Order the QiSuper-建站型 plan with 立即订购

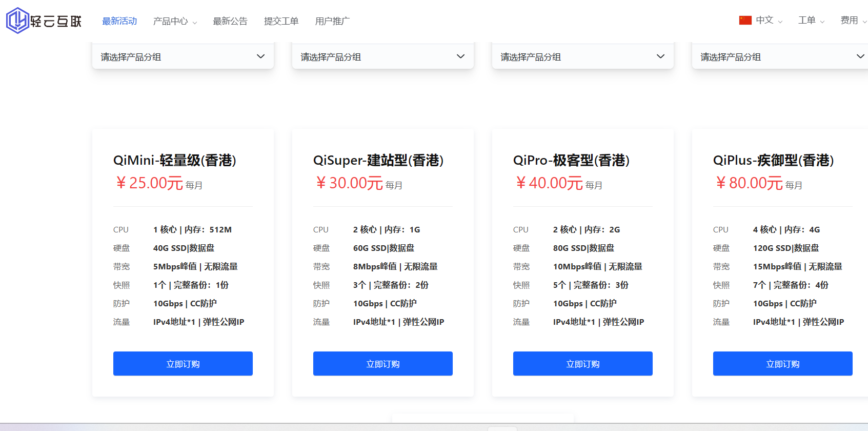click(383, 364)
